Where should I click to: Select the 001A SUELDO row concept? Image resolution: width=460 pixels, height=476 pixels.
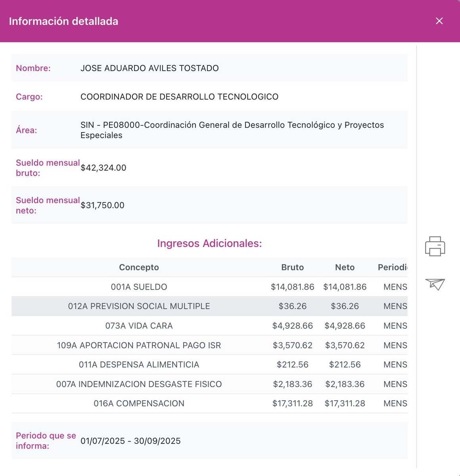[x=139, y=287]
